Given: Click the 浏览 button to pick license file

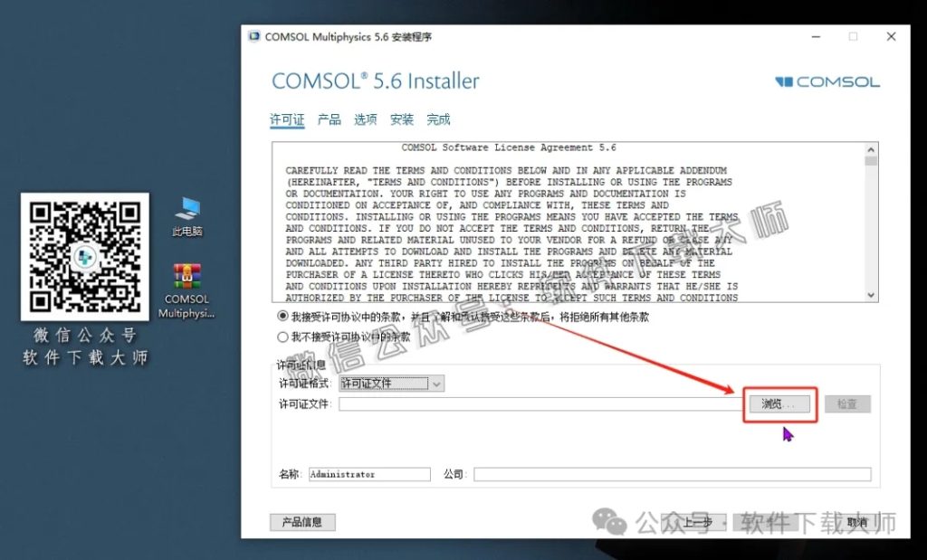Looking at the screenshot, I should point(778,404).
